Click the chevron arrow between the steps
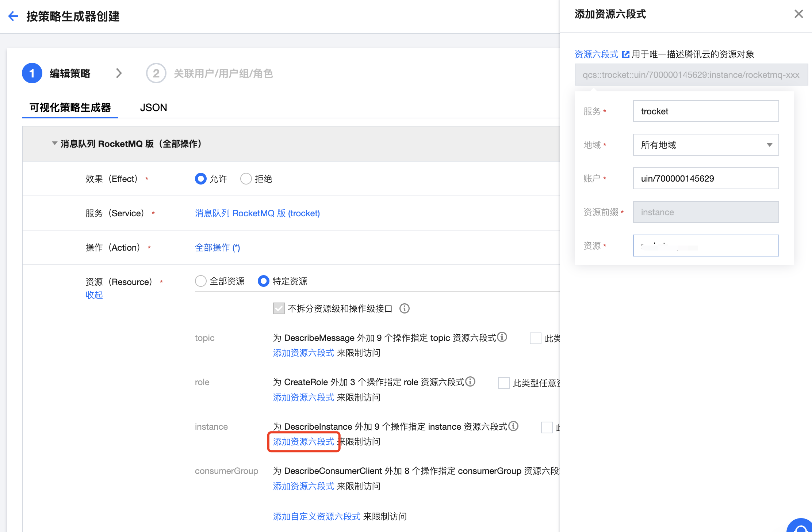This screenshot has height=532, width=812. 119,73
